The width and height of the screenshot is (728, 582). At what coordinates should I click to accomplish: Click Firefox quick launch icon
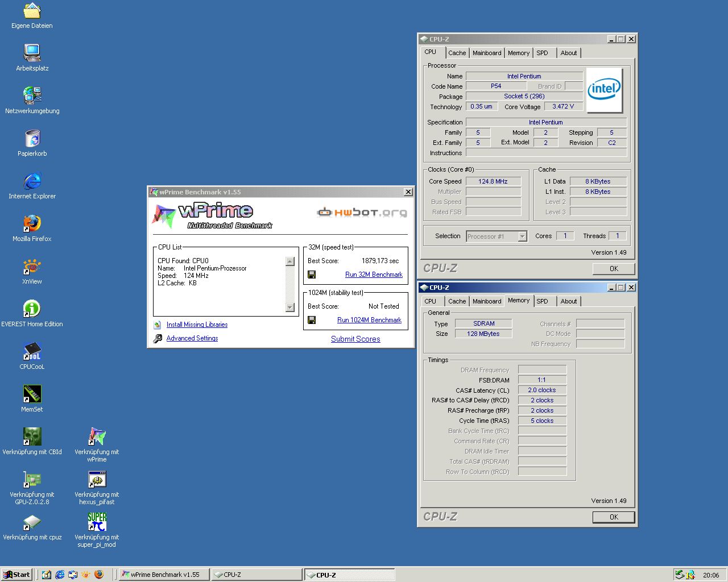point(99,575)
